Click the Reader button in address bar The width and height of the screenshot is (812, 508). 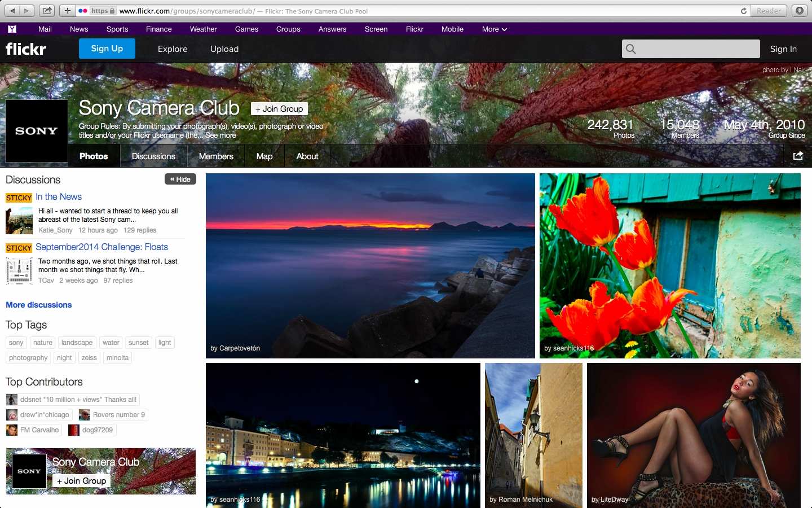coord(769,11)
